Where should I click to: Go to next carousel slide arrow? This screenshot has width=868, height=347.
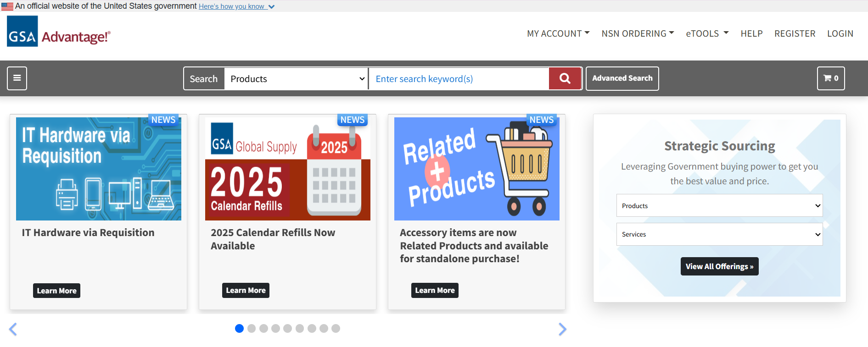[x=562, y=329]
